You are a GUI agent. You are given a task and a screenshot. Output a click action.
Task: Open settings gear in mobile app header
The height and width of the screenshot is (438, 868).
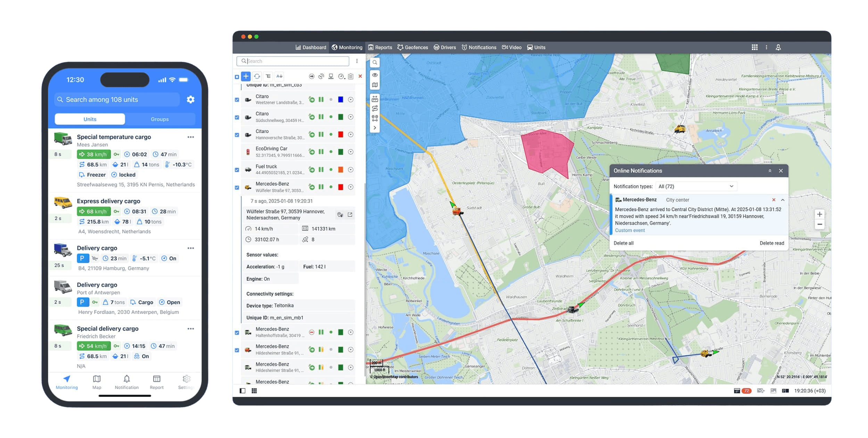click(x=190, y=99)
